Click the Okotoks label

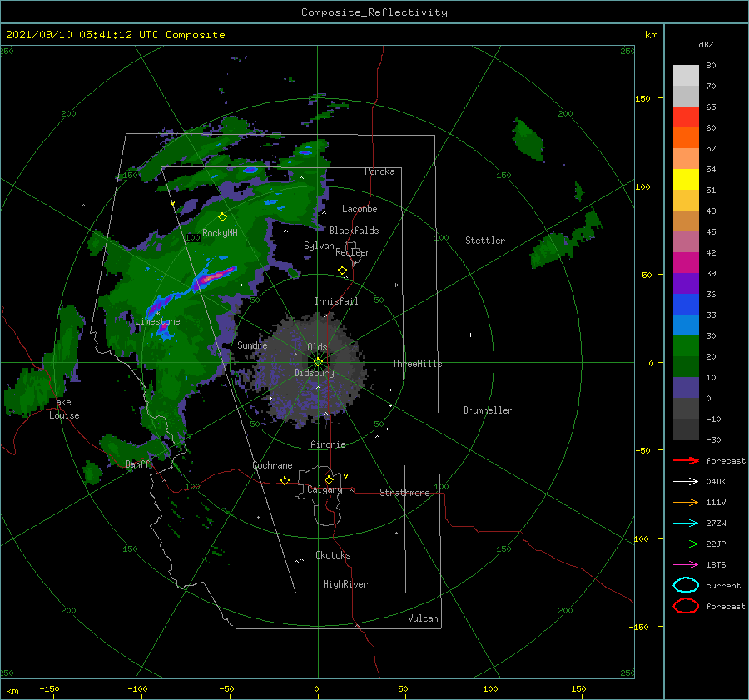(333, 555)
